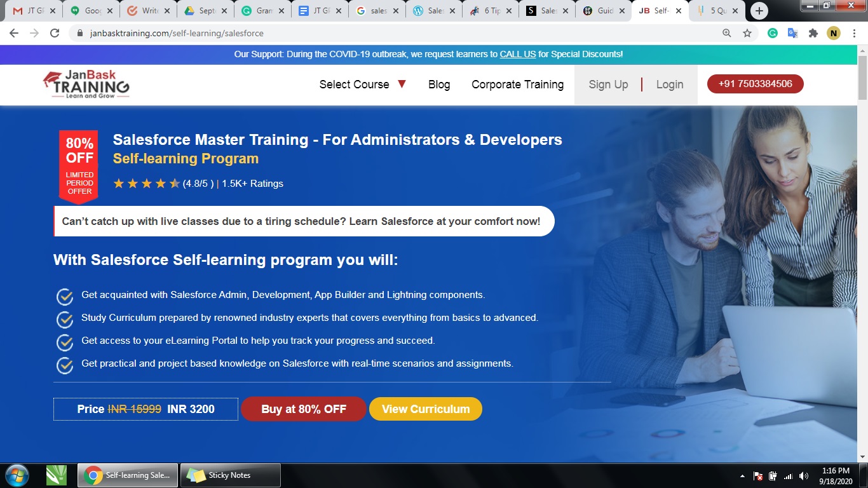Click the Price INR 3200 box
The height and width of the screenshot is (488, 868).
point(146,409)
